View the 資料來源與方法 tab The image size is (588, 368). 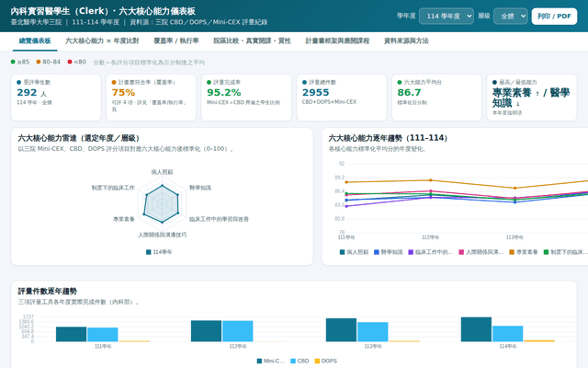click(x=406, y=40)
